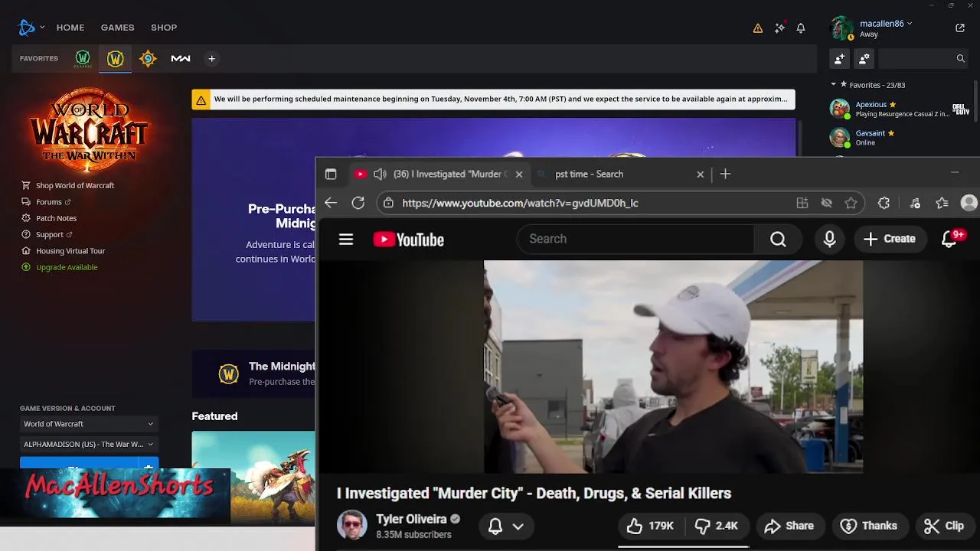Open the browser profile avatar
Viewport: 980px width, 551px height.
(969, 203)
